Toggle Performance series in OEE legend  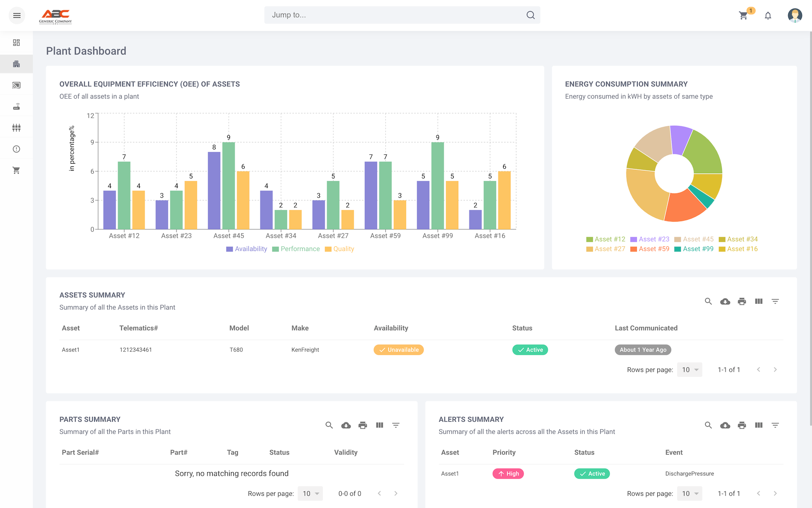[296, 249]
